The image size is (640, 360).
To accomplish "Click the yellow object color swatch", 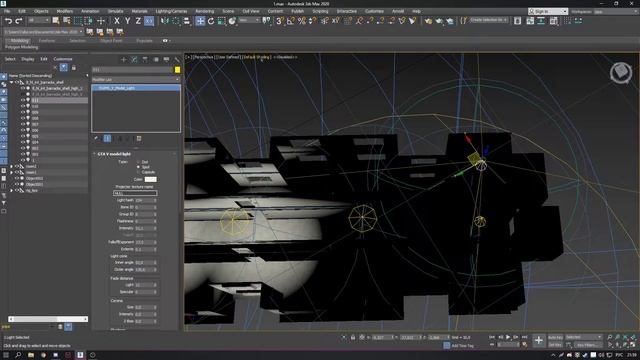I will (x=178, y=70).
